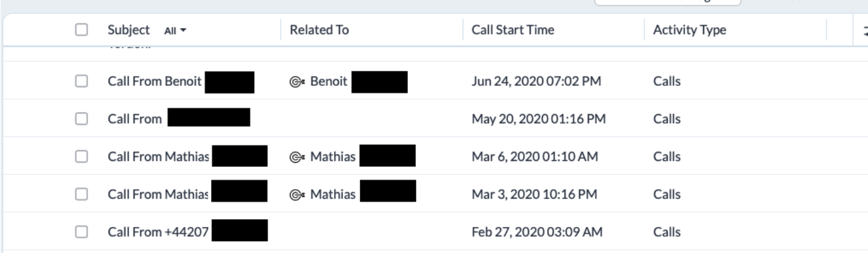Click the column settings icon at header right
The width and height of the screenshot is (868, 254).
pos(864,31)
